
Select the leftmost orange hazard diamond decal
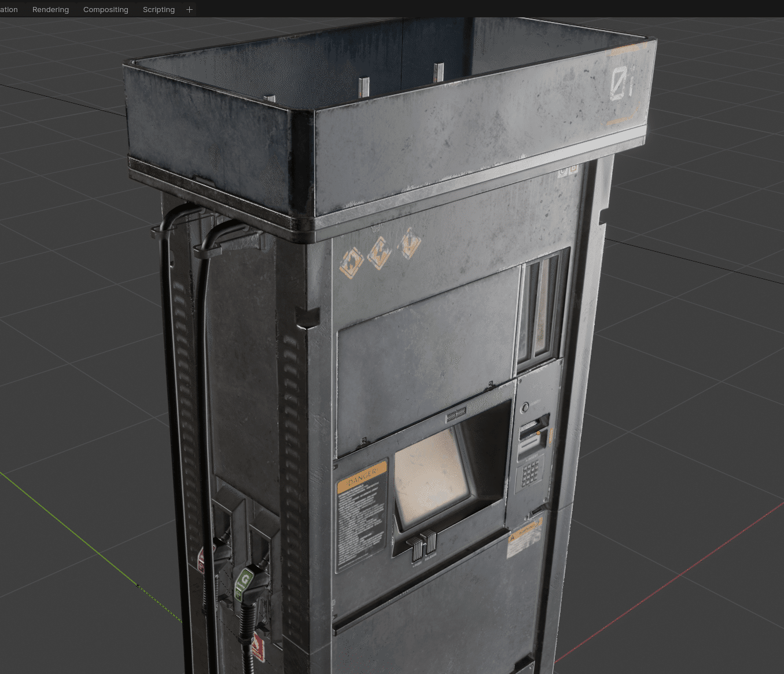click(351, 263)
